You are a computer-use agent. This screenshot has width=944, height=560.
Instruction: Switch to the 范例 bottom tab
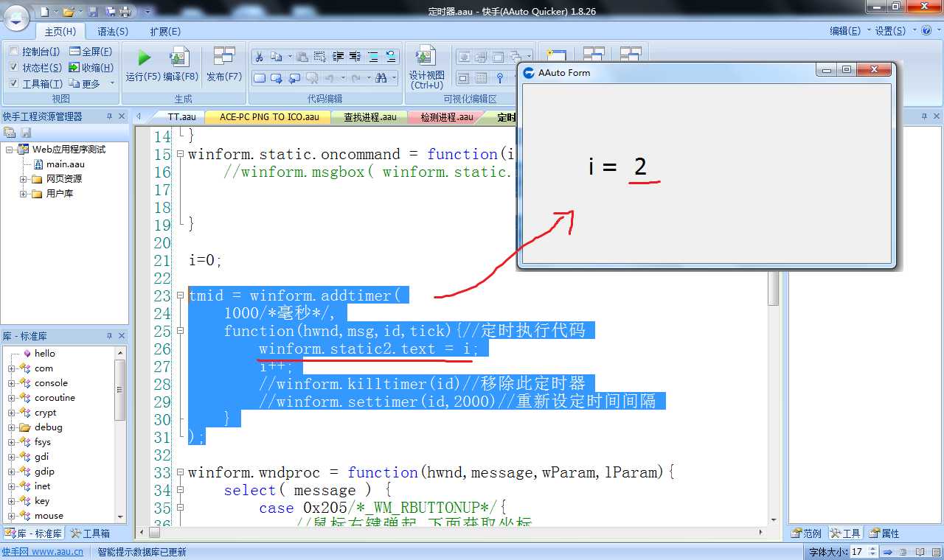pos(807,533)
